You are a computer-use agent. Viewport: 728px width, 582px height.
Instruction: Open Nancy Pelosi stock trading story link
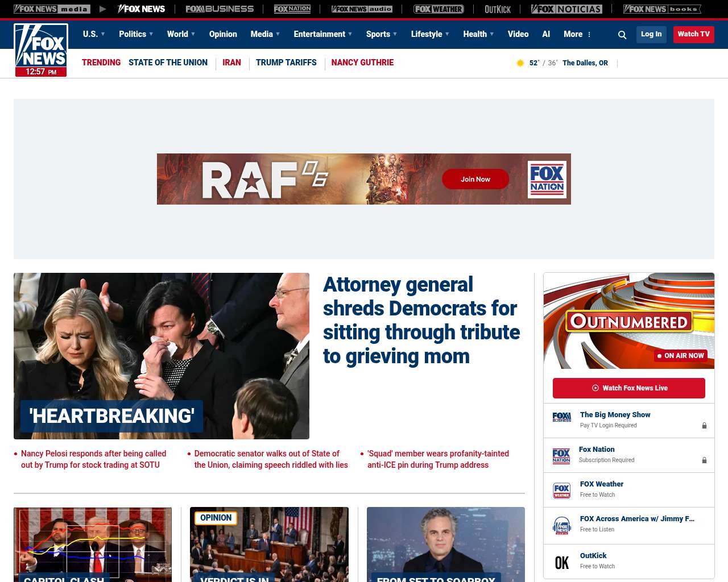(94, 459)
